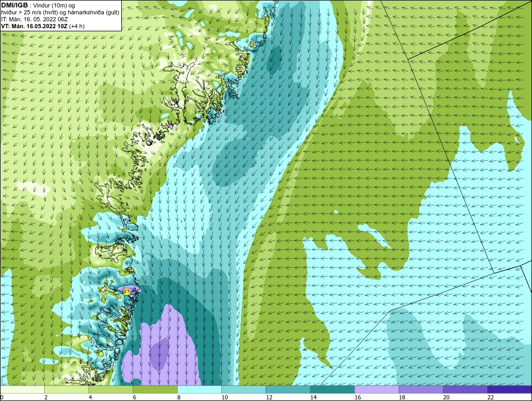Image resolution: width=532 pixels, height=401 pixels.
Task: Pick the 10–12 m/s legend color swatch
Action: pyautogui.click(x=244, y=389)
